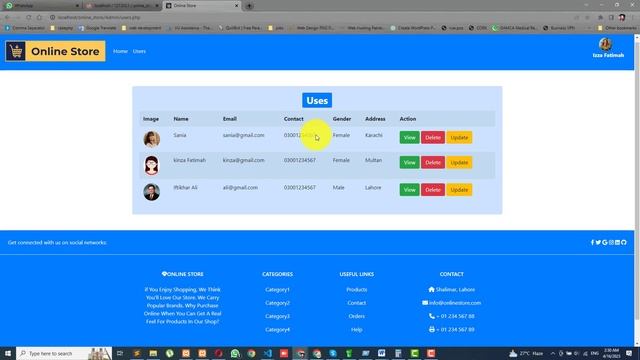Click the sania@gmail.com email cell
The image size is (640, 360).
[x=243, y=135]
